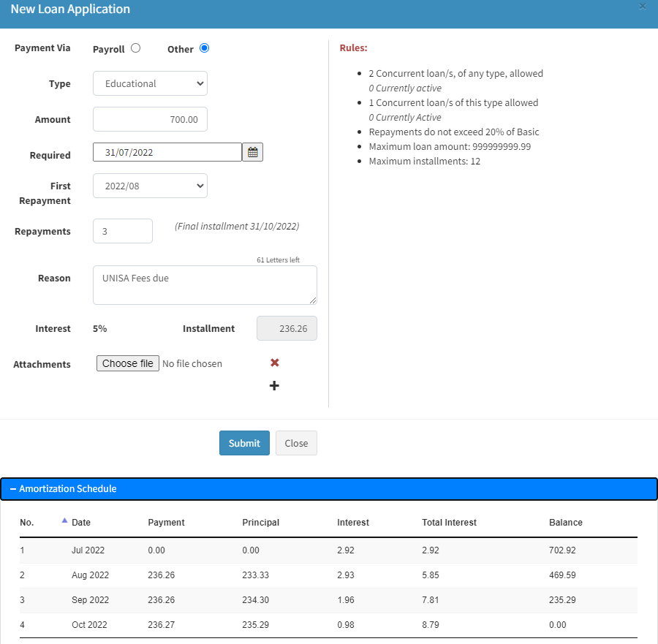
Task: Click the Rules: heading
Action: pyautogui.click(x=353, y=48)
